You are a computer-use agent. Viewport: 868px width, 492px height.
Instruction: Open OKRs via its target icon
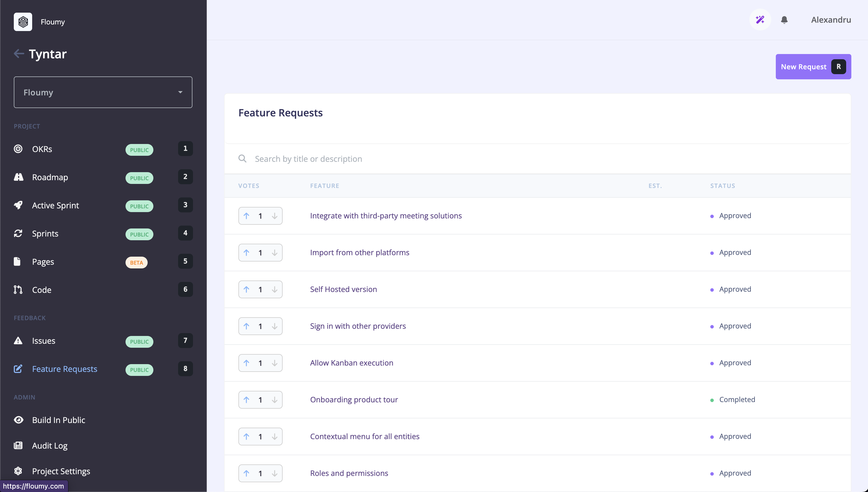18,149
